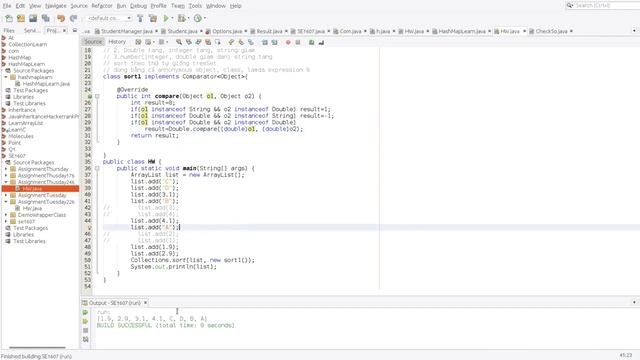The height and width of the screenshot is (360, 640).
Task: Click the New File toolbar icon
Action: tap(9, 18)
